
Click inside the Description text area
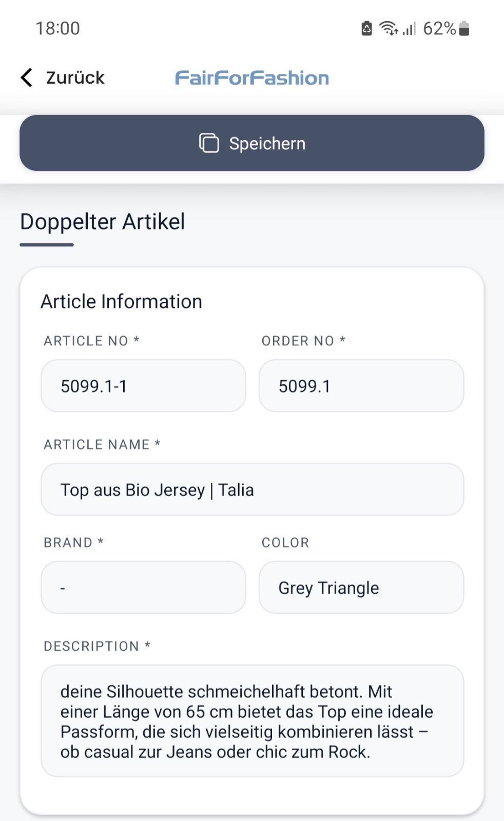click(x=253, y=721)
